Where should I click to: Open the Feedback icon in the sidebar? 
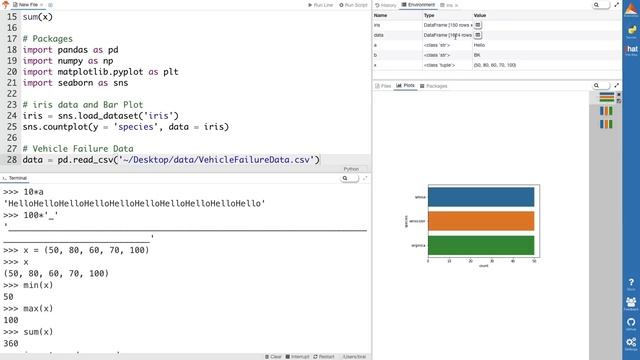tap(631, 304)
